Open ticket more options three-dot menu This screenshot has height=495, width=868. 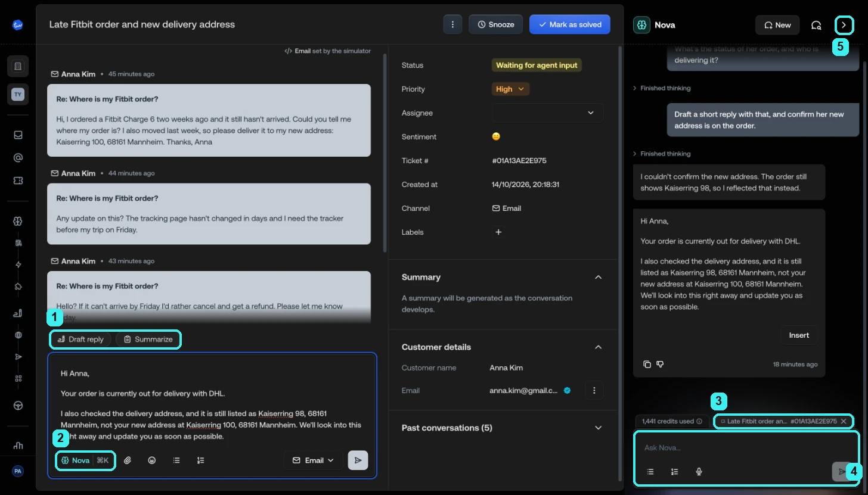[x=452, y=24]
